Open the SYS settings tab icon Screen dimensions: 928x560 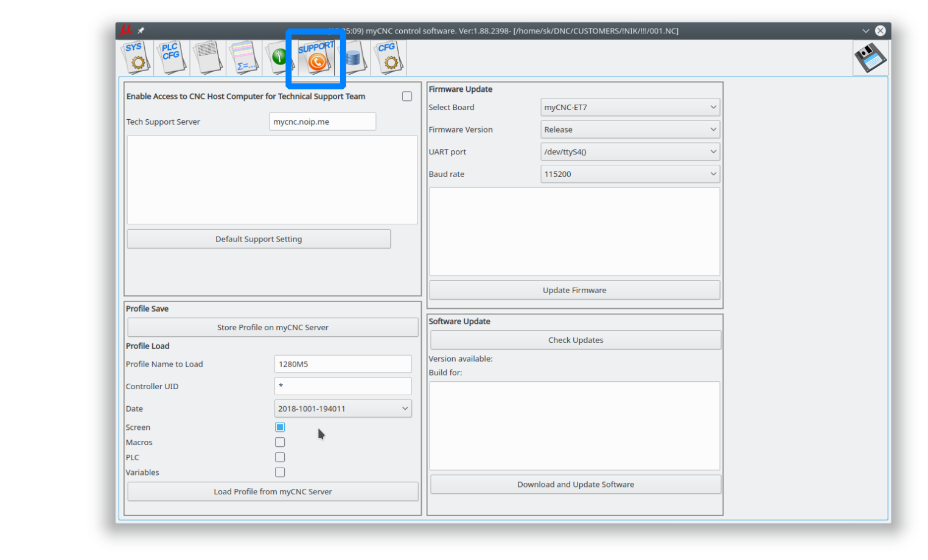135,58
